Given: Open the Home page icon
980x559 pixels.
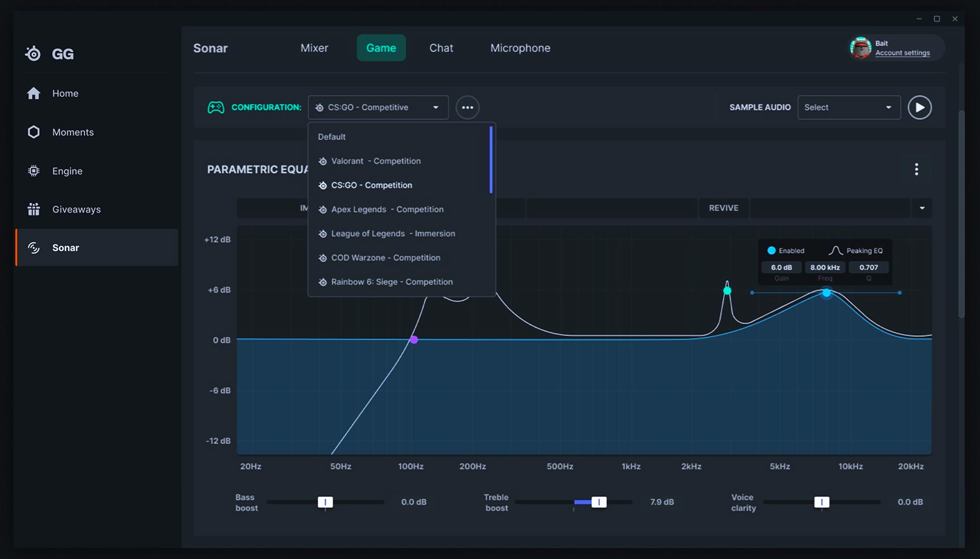Looking at the screenshot, I should click(x=33, y=93).
